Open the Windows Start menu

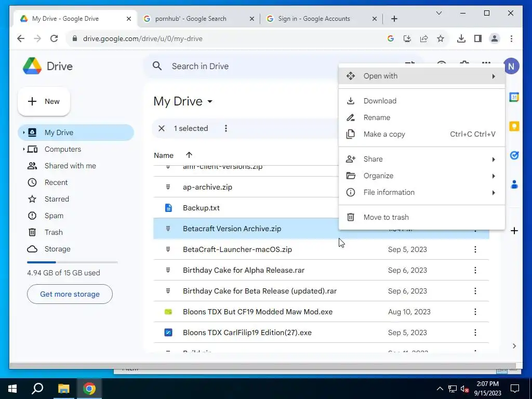pyautogui.click(x=12, y=389)
